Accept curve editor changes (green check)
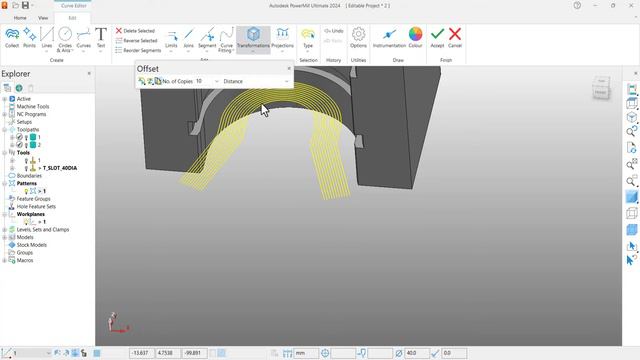Screen dimensions: 640x360 coord(437,38)
